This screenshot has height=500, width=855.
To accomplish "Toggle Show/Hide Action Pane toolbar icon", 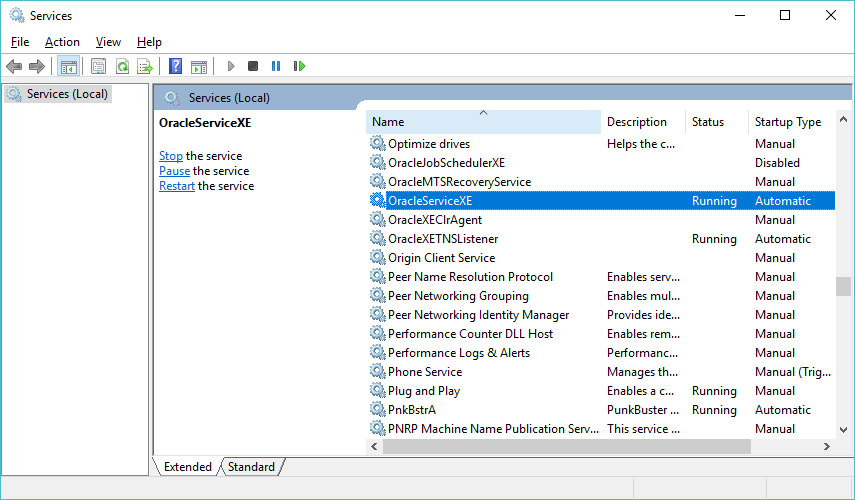I will pos(198,67).
